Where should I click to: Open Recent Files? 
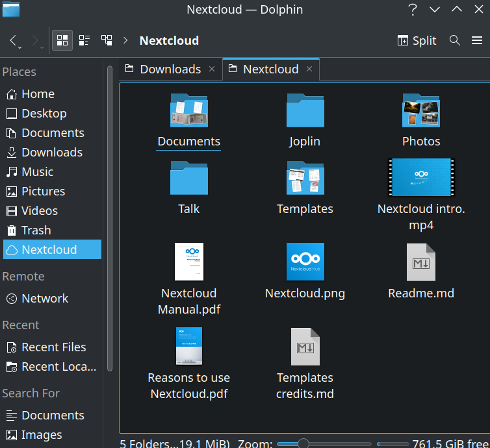coord(52,347)
